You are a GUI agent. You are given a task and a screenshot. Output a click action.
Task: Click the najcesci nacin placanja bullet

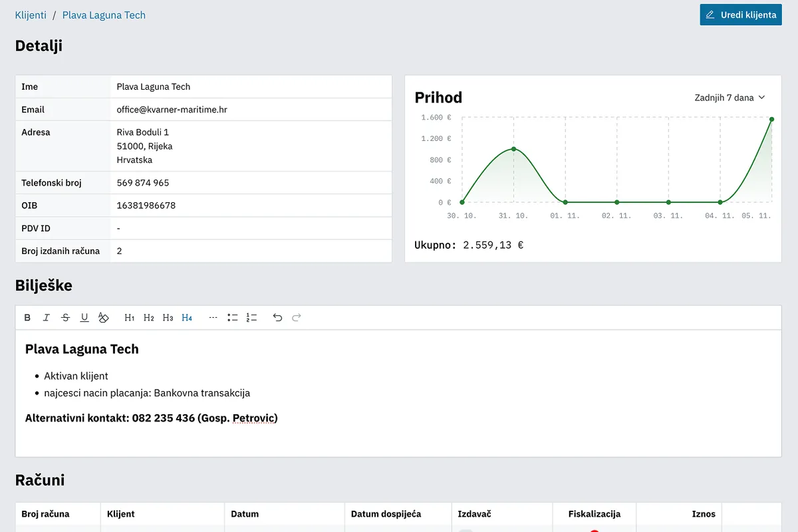pyautogui.click(x=147, y=393)
